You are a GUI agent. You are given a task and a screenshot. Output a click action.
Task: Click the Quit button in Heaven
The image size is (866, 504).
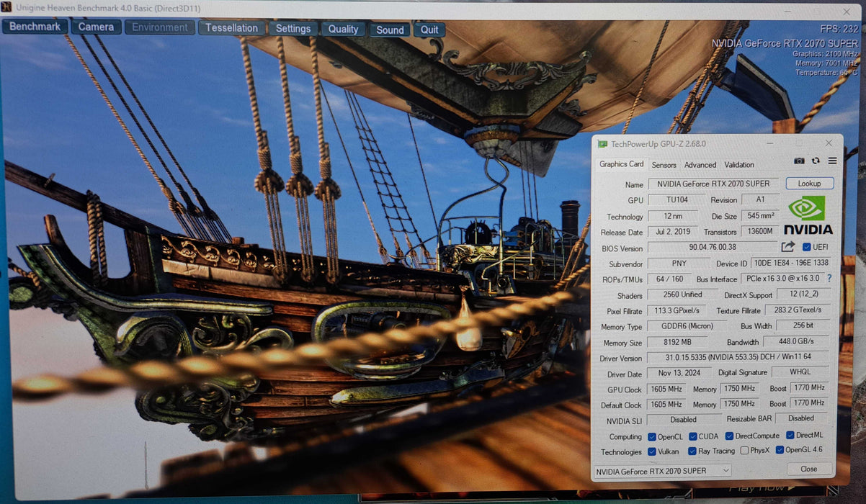(x=429, y=30)
